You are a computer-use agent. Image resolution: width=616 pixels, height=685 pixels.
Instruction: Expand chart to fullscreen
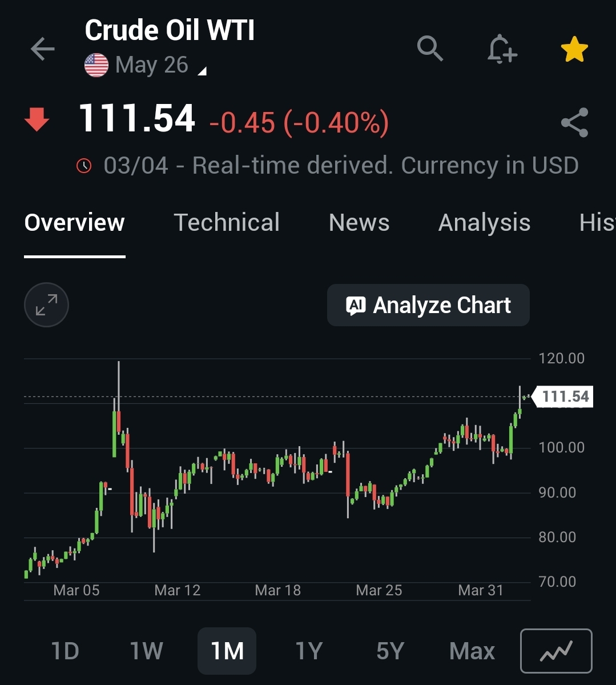tap(46, 305)
